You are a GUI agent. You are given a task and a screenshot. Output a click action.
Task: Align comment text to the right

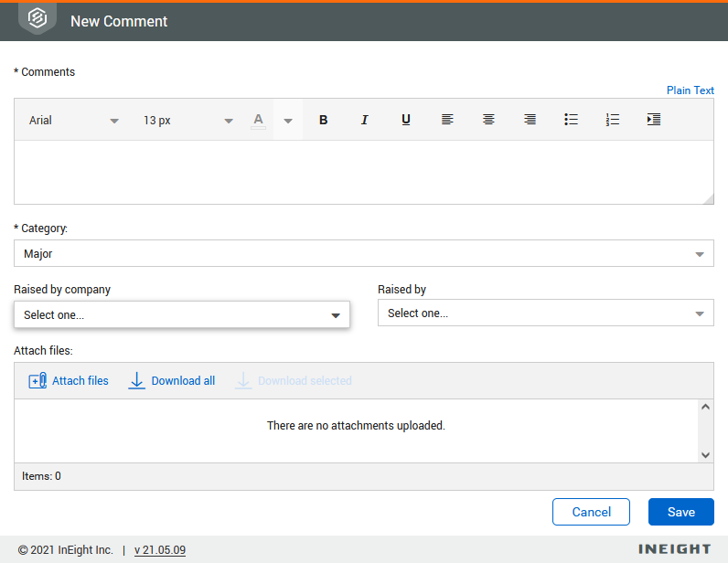click(530, 120)
